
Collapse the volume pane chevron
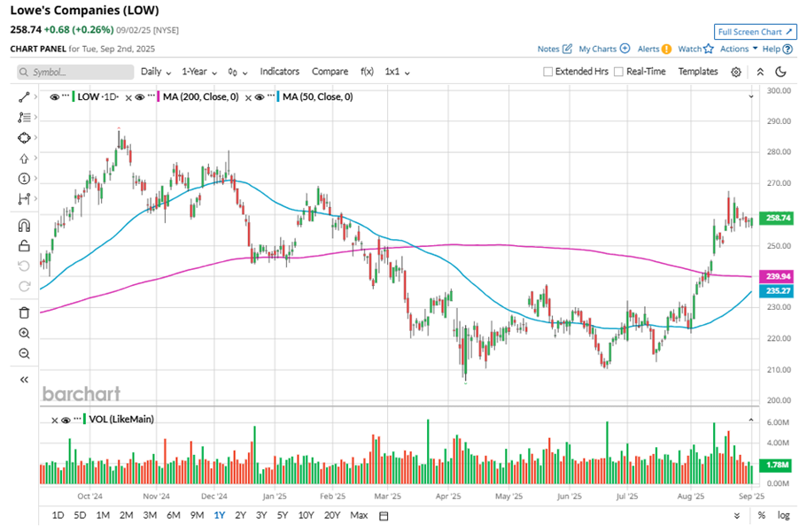click(x=750, y=420)
